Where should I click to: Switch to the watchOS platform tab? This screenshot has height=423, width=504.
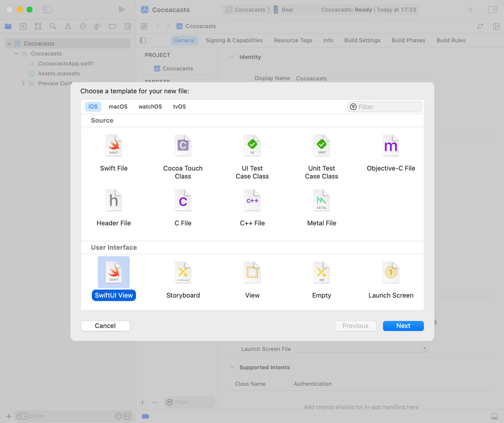point(150,107)
